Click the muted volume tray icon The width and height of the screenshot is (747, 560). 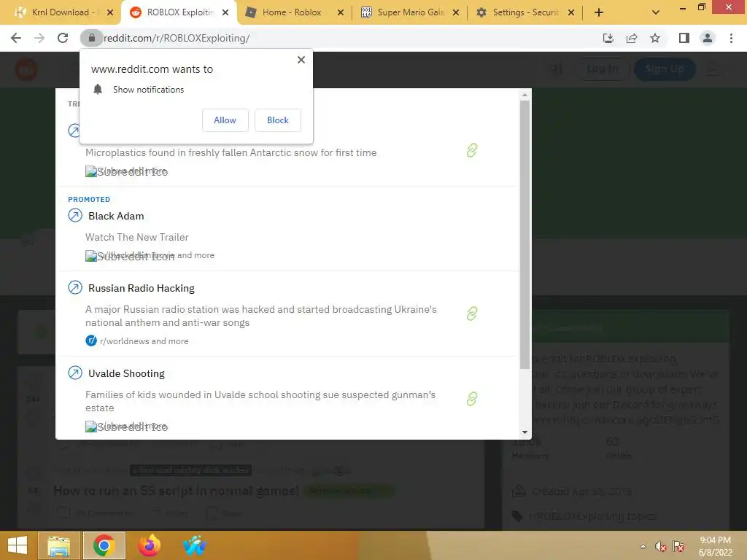[661, 546]
